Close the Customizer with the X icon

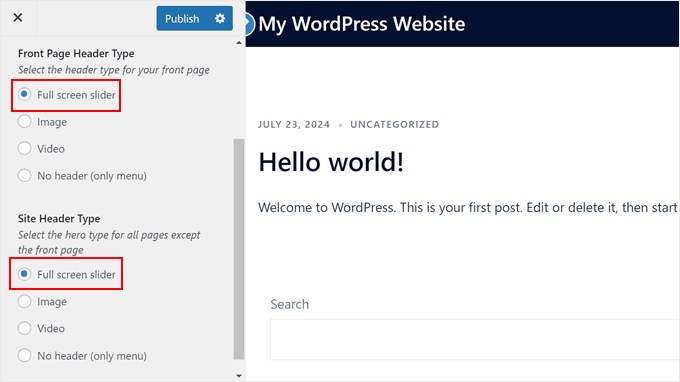point(18,18)
